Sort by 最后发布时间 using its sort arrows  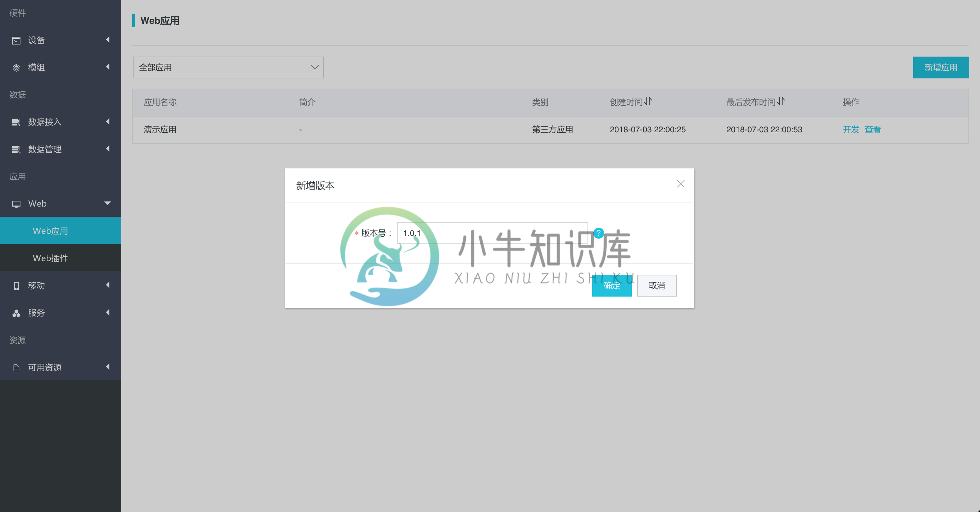(781, 102)
